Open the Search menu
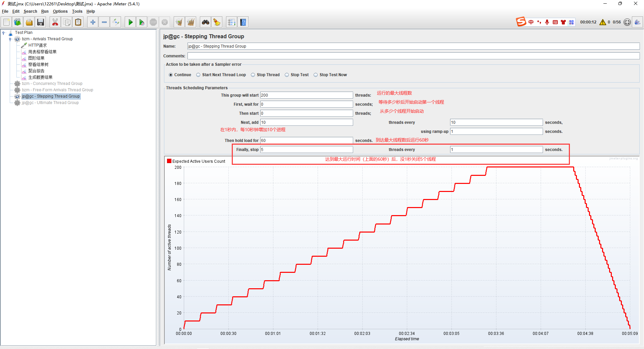This screenshot has width=644, height=349. coord(30,11)
